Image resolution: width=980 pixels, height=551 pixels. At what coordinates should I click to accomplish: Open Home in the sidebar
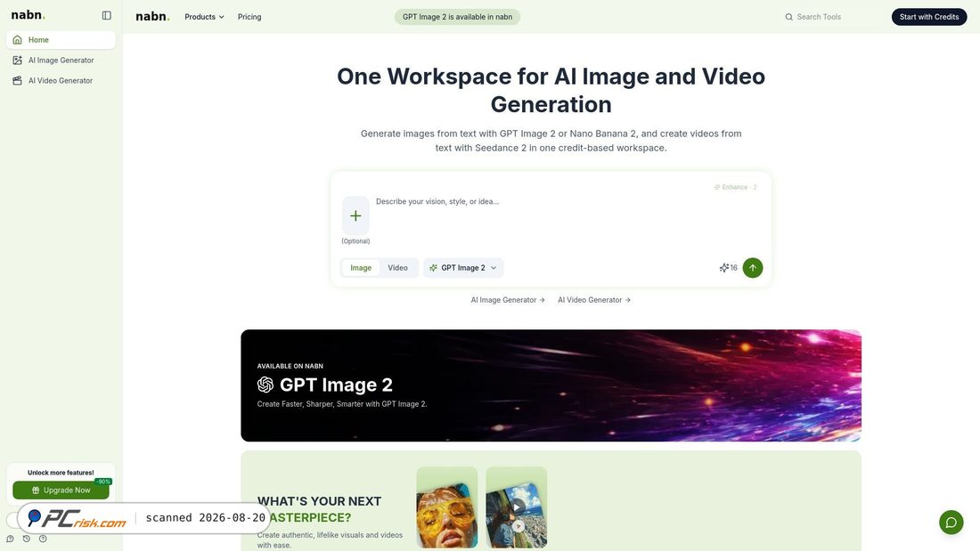point(61,40)
